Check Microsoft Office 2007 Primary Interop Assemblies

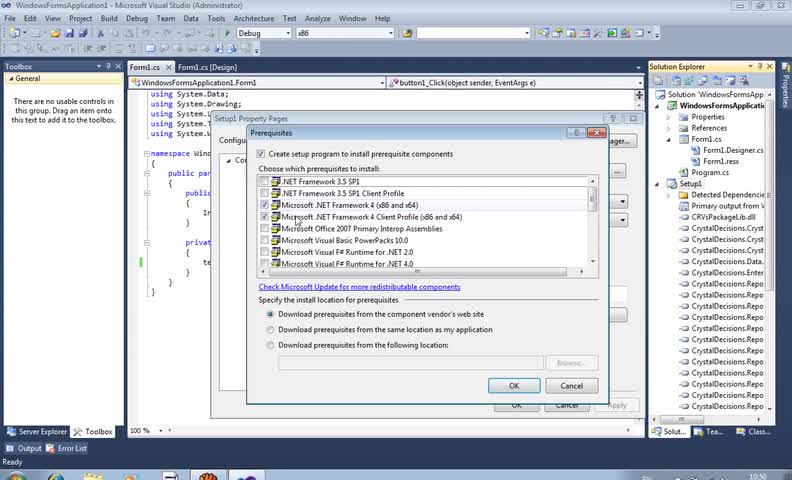tap(264, 228)
